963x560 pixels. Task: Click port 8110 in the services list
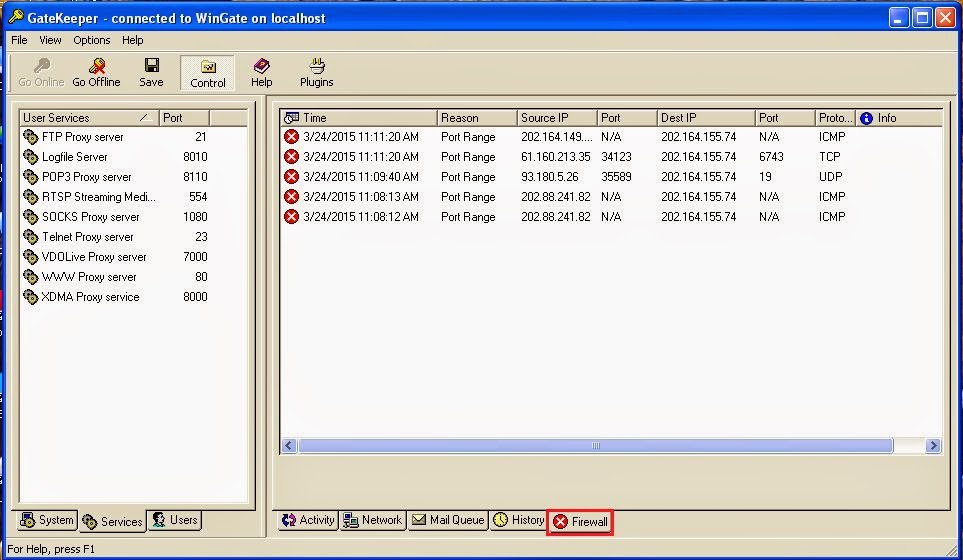click(x=195, y=177)
